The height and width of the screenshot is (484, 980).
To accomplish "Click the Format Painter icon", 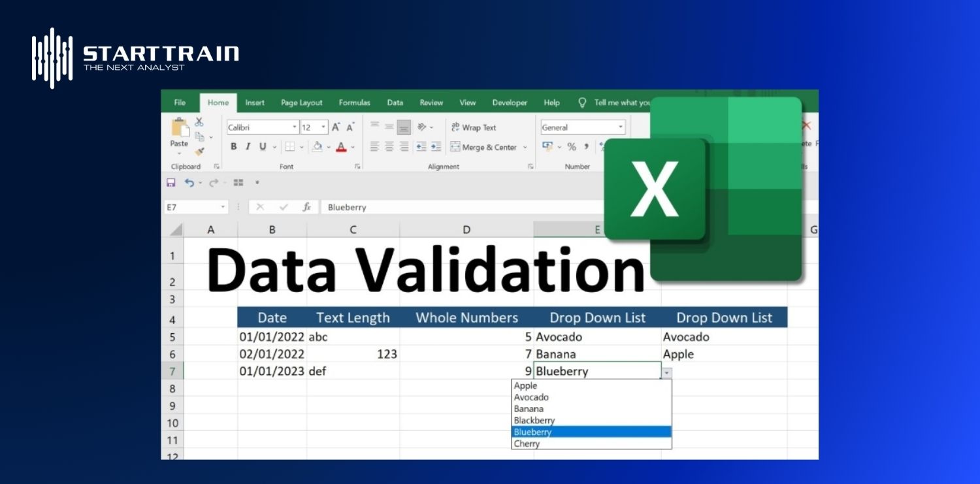I will pos(199,152).
